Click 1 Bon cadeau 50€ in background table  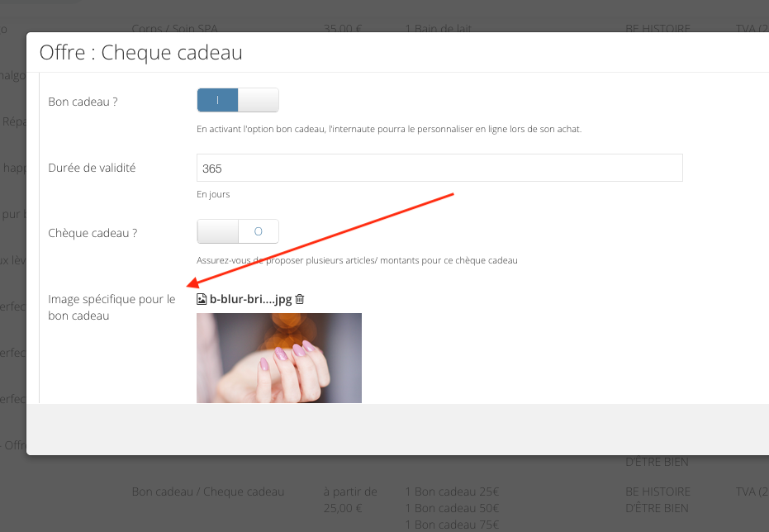(452, 508)
